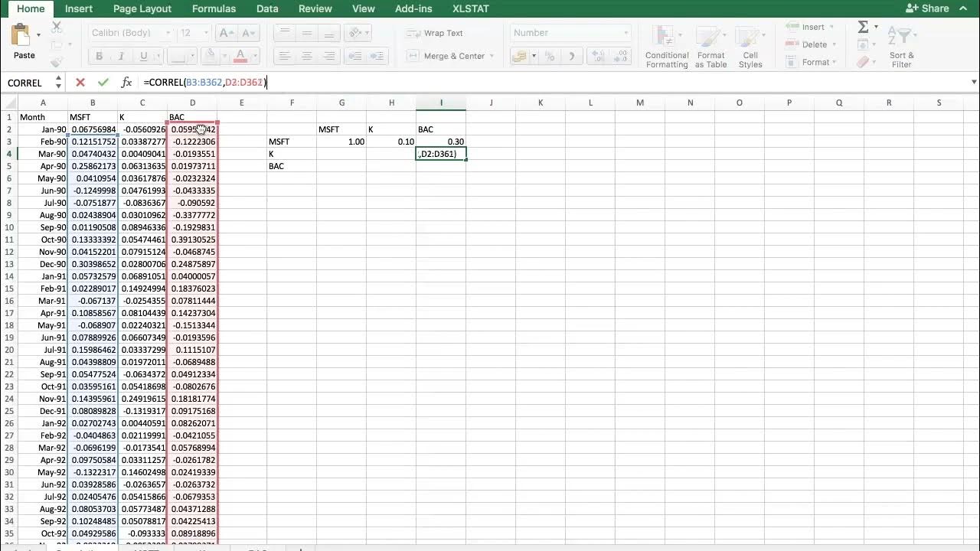Viewport: 980px width, 551px height.
Task: Select the AutoSum icon
Action: 864,26
